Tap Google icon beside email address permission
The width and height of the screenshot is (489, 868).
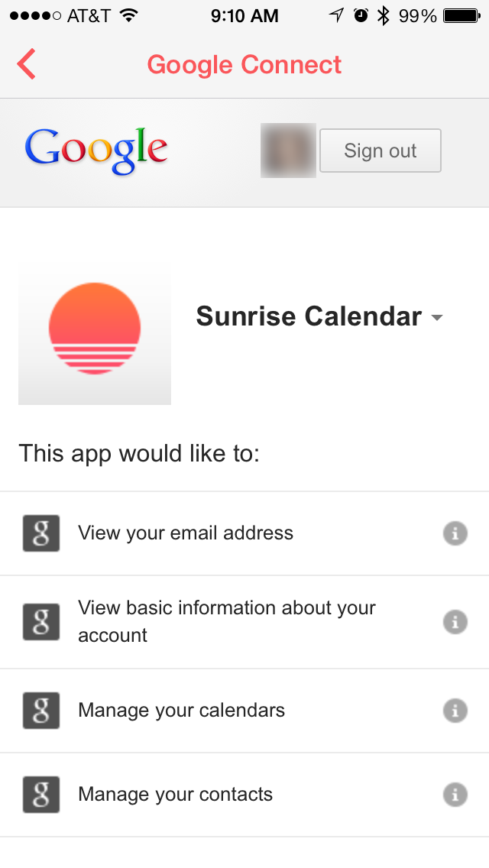pyautogui.click(x=41, y=533)
